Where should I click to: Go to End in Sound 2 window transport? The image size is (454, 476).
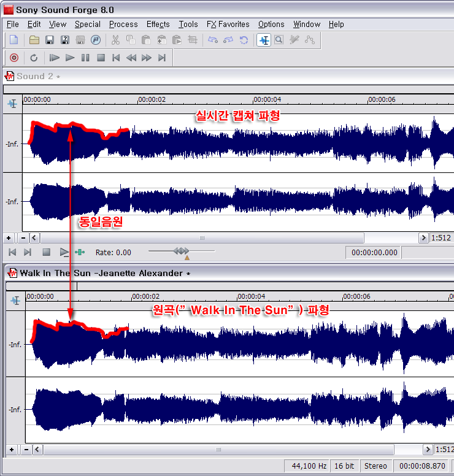click(x=28, y=252)
